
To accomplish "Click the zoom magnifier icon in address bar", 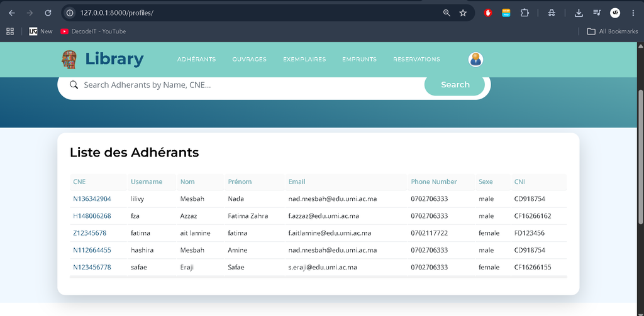I will point(447,13).
